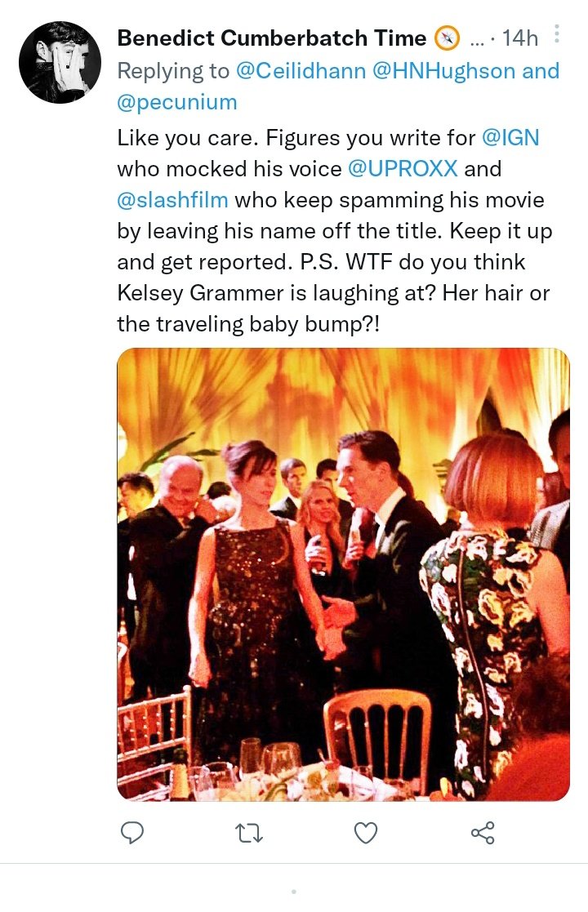This screenshot has width=588, height=912.
Task: Click the 14h timestamp
Action: click(520, 38)
